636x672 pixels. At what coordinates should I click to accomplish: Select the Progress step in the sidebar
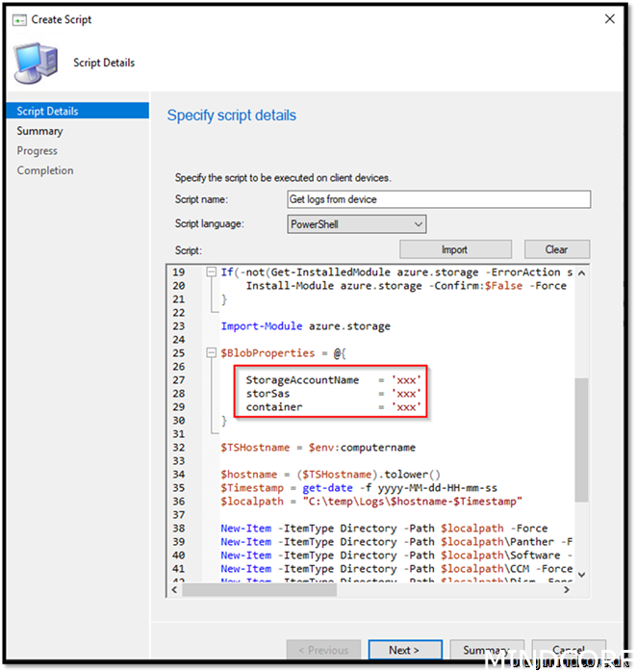coord(37,150)
